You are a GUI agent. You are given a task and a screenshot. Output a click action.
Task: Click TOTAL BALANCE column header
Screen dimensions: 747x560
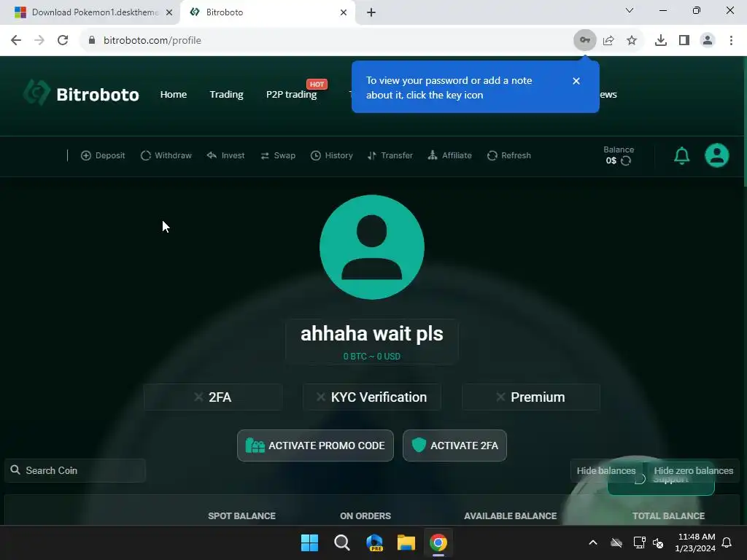pyautogui.click(x=668, y=516)
